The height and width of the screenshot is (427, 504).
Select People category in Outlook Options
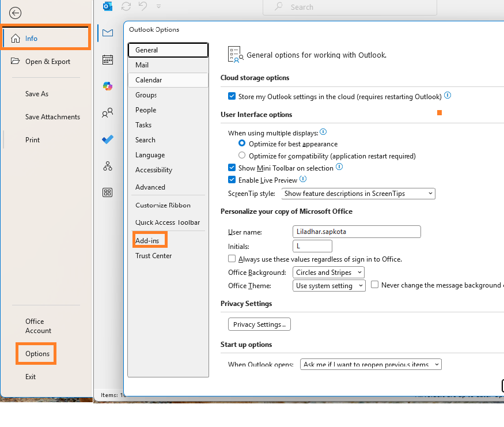[168, 110]
